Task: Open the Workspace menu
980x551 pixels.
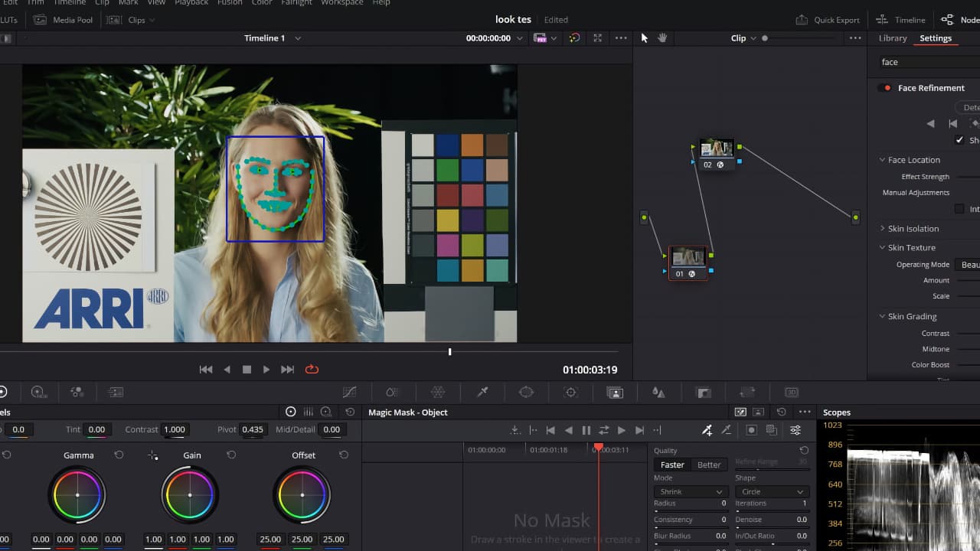Action: (342, 2)
